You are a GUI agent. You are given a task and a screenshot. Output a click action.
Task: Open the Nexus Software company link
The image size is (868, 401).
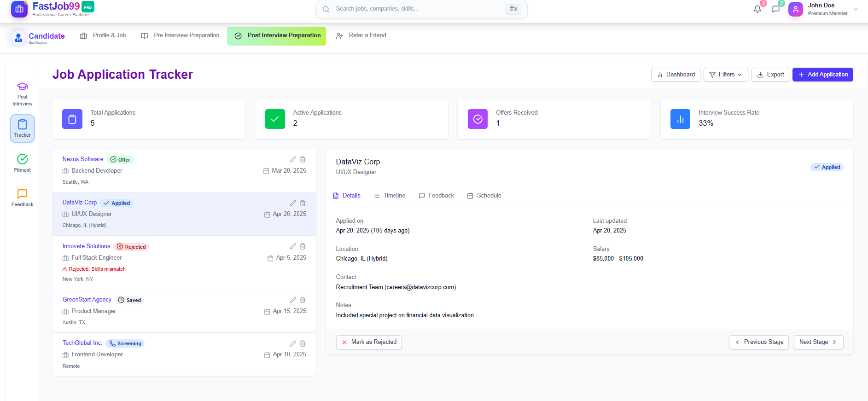click(83, 159)
